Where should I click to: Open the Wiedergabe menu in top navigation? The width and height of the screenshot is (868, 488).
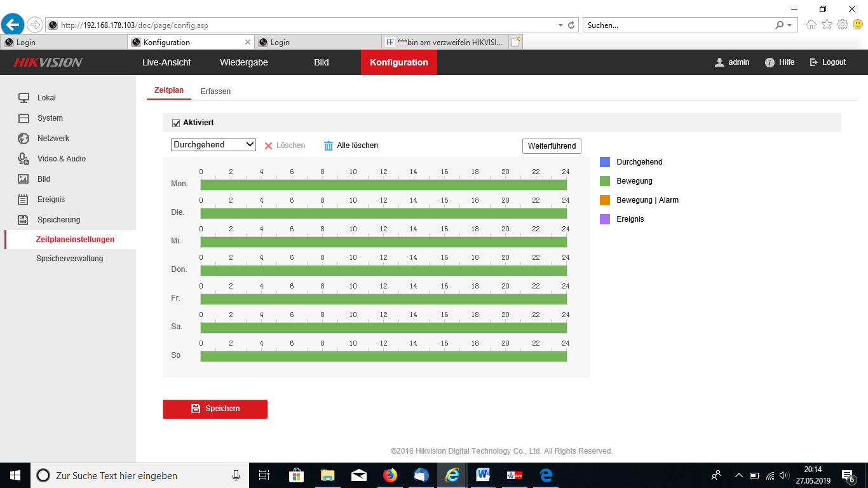pyautogui.click(x=243, y=62)
